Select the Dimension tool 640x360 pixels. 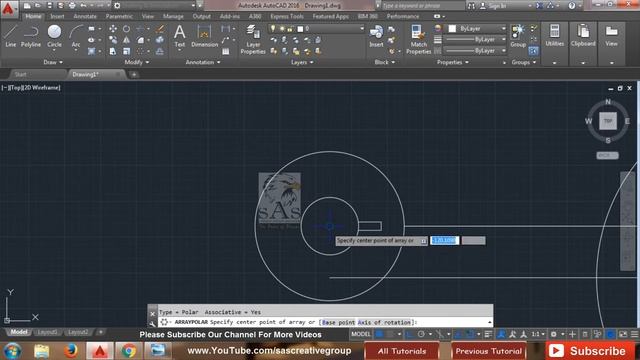pos(204,36)
